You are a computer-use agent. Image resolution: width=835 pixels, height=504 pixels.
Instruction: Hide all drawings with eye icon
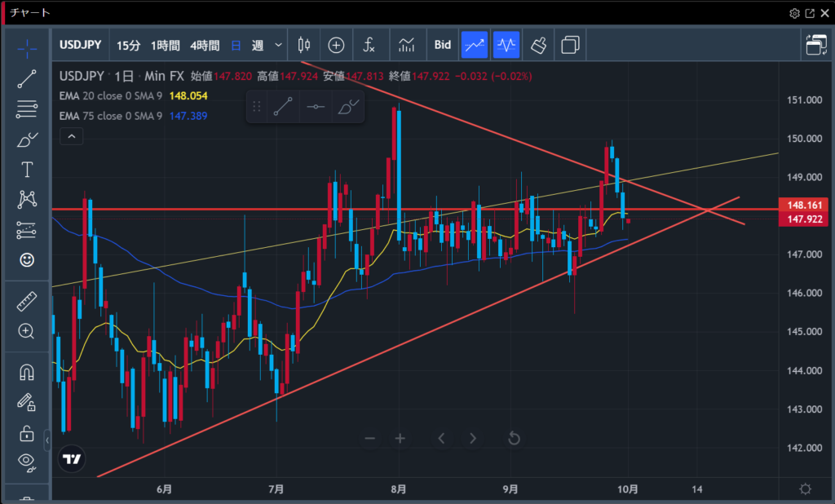click(x=27, y=462)
